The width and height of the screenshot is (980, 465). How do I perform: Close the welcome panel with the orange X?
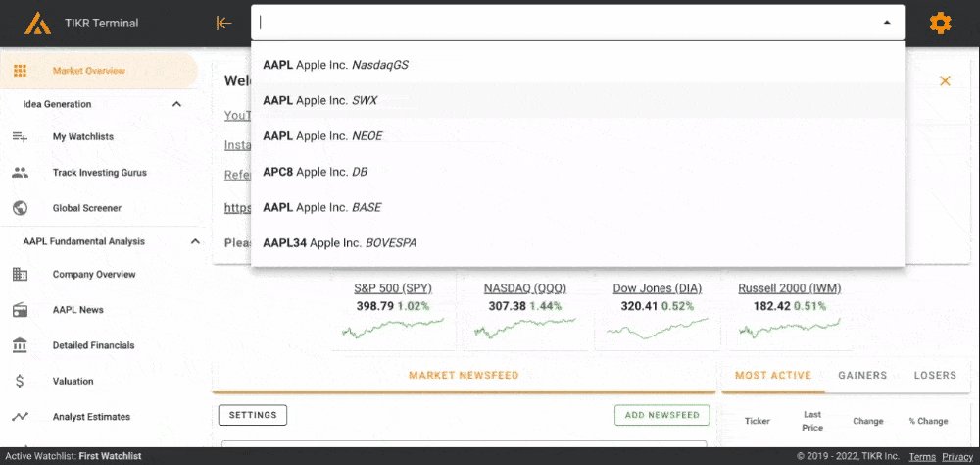945,80
